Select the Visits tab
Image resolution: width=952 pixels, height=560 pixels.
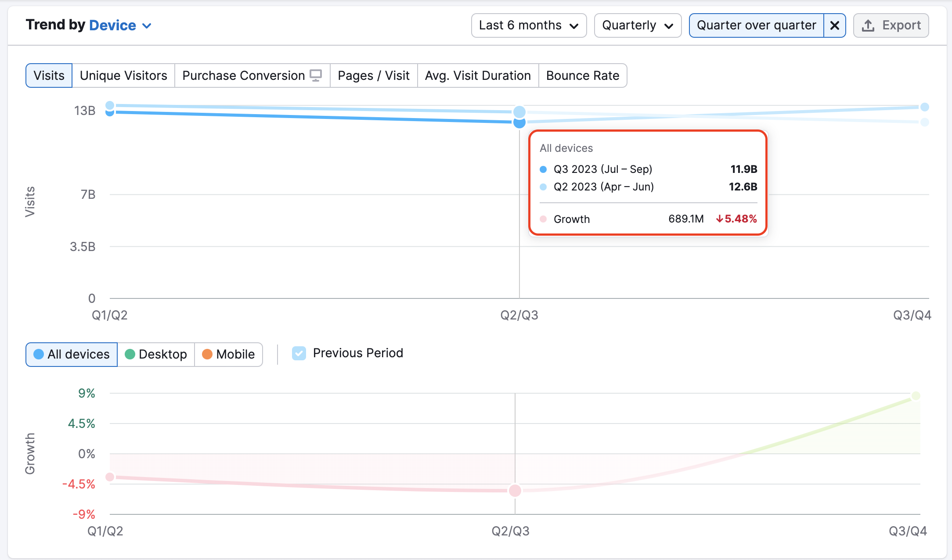49,75
